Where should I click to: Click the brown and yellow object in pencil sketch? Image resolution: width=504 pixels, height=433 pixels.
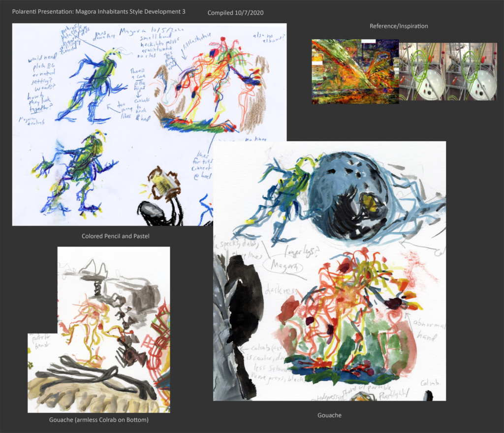click(163, 184)
